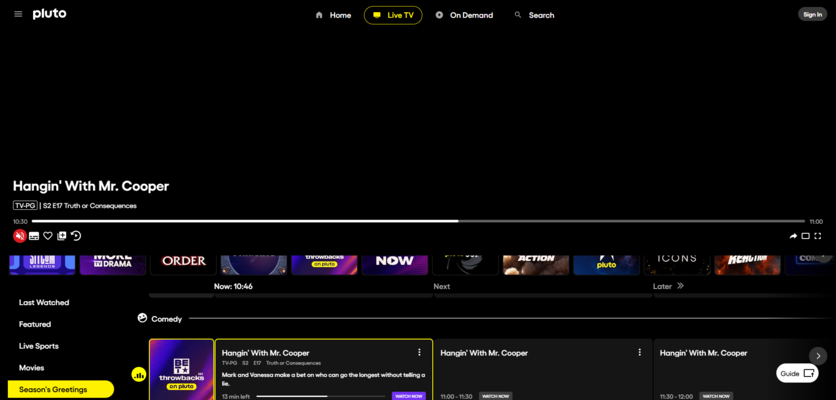836x400 pixels.
Task: Watch Now on the 11:00 - 11:30 episode
Action: pos(495,396)
